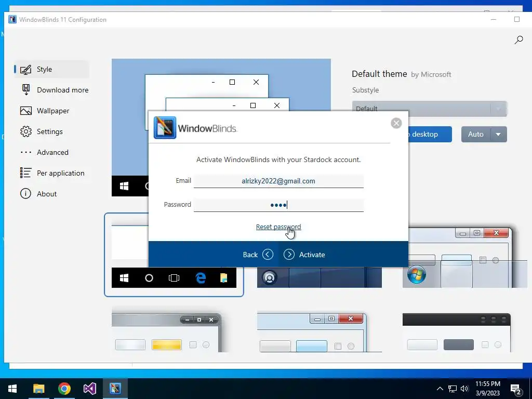The image size is (532, 399).
Task: Click the Settings gear icon in sidebar
Action: click(26, 131)
